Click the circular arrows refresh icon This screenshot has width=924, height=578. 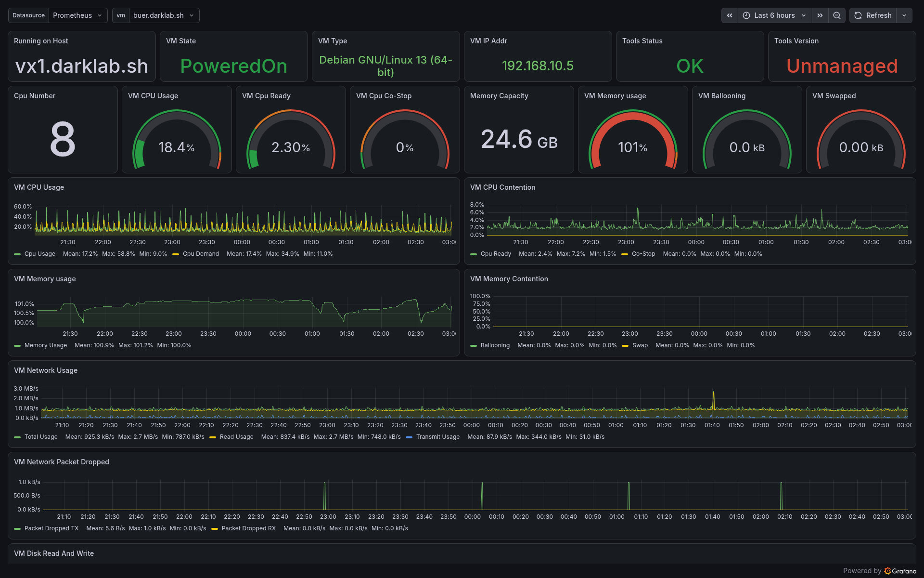click(858, 15)
